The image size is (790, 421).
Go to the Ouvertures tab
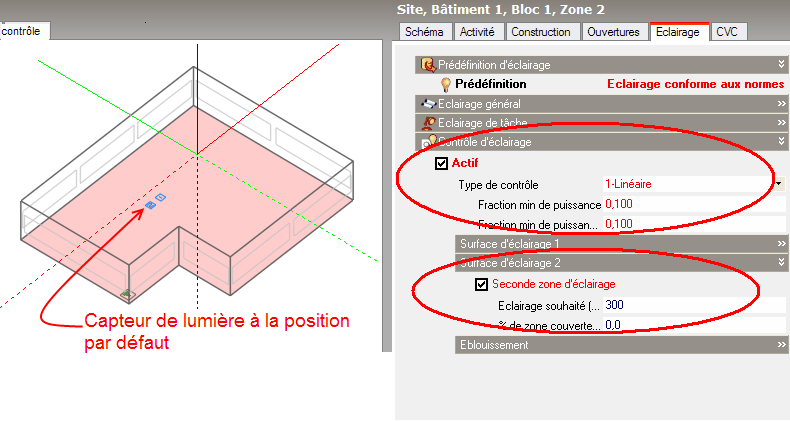(614, 32)
